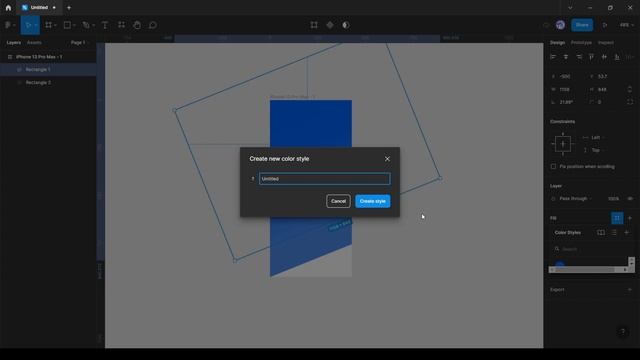Open Pen tool options arrow
Viewport: 640px width, 360px height.
click(x=93, y=25)
